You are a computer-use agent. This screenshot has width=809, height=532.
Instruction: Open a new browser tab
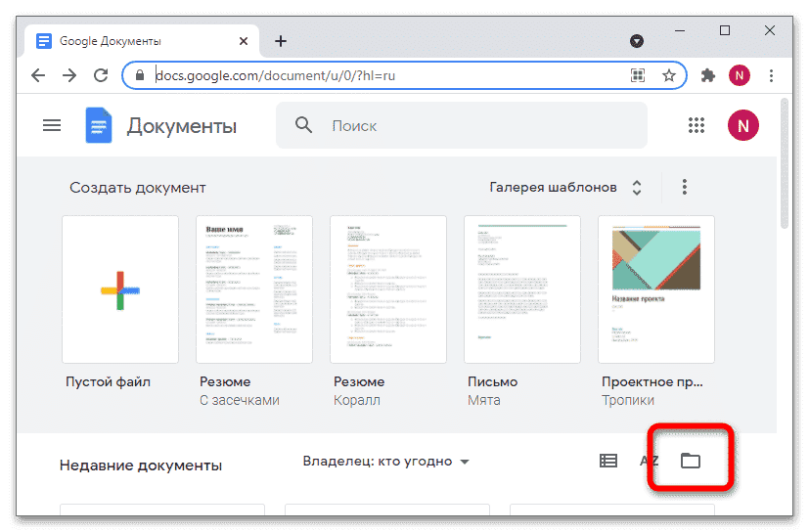[281, 41]
